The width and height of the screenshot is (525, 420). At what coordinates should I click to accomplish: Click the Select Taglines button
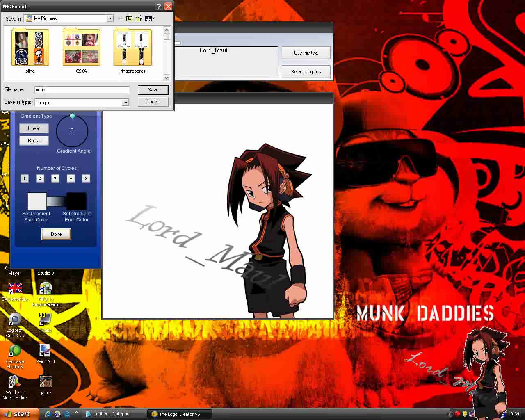point(306,72)
